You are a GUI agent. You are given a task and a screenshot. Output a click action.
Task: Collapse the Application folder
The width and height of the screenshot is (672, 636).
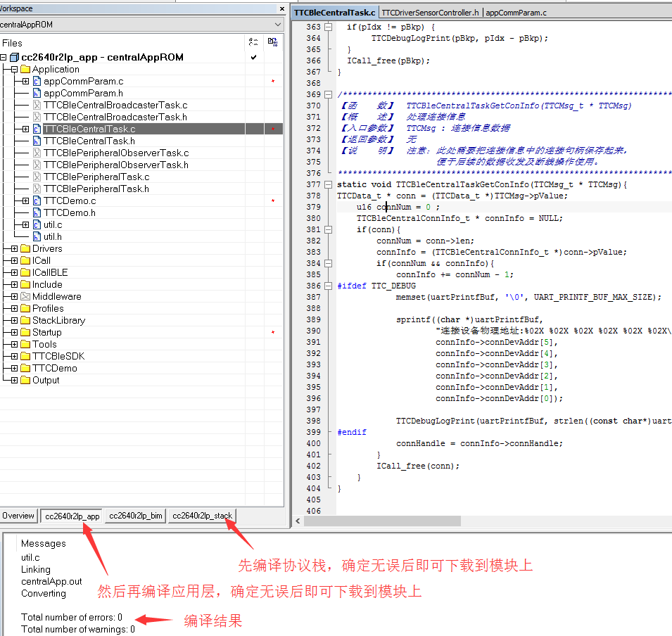tap(15, 69)
